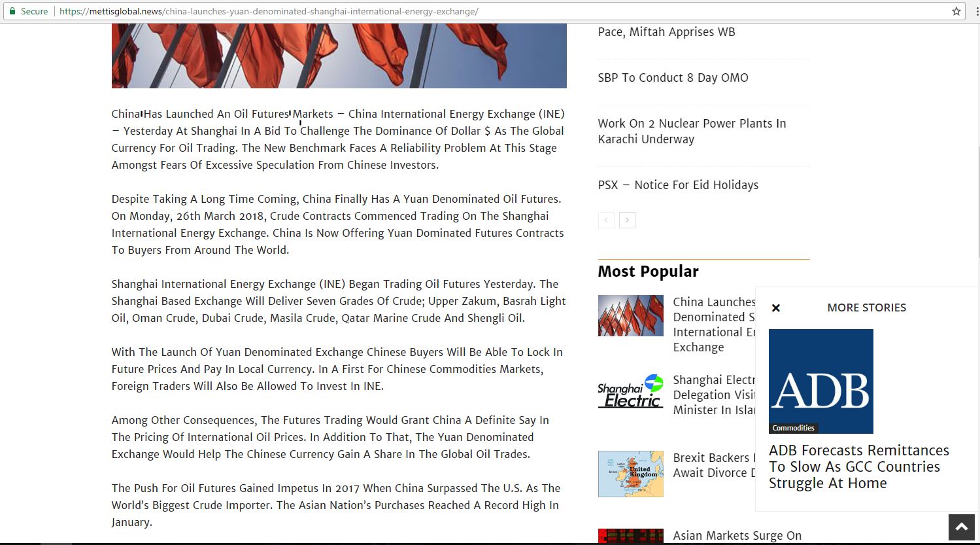Open the red flags thumbnail in Most Popular

(631, 315)
